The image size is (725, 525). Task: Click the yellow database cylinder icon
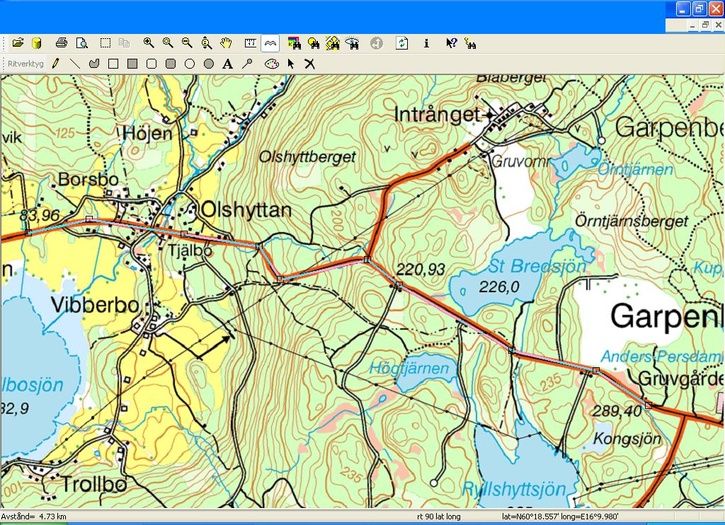point(36,43)
